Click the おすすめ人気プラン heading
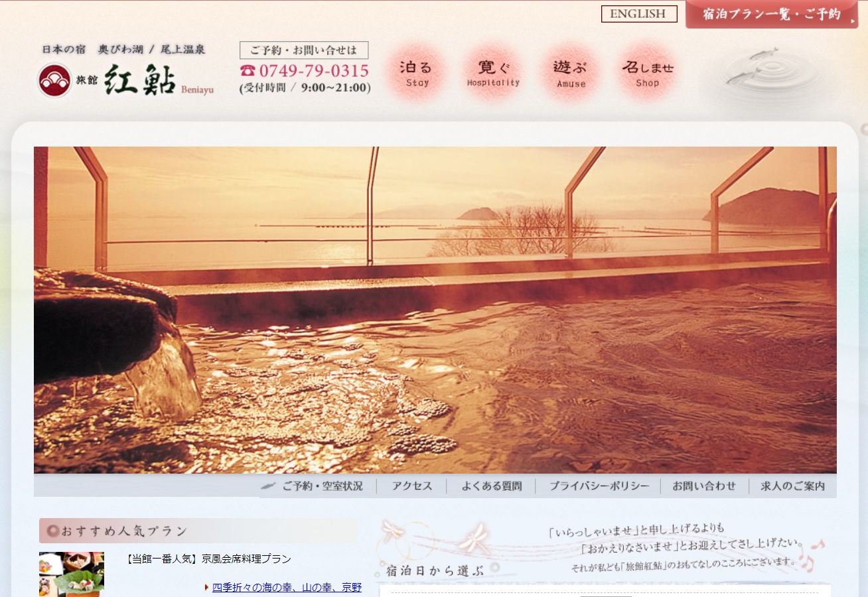Screen dimensions: 868x597 click(198, 531)
